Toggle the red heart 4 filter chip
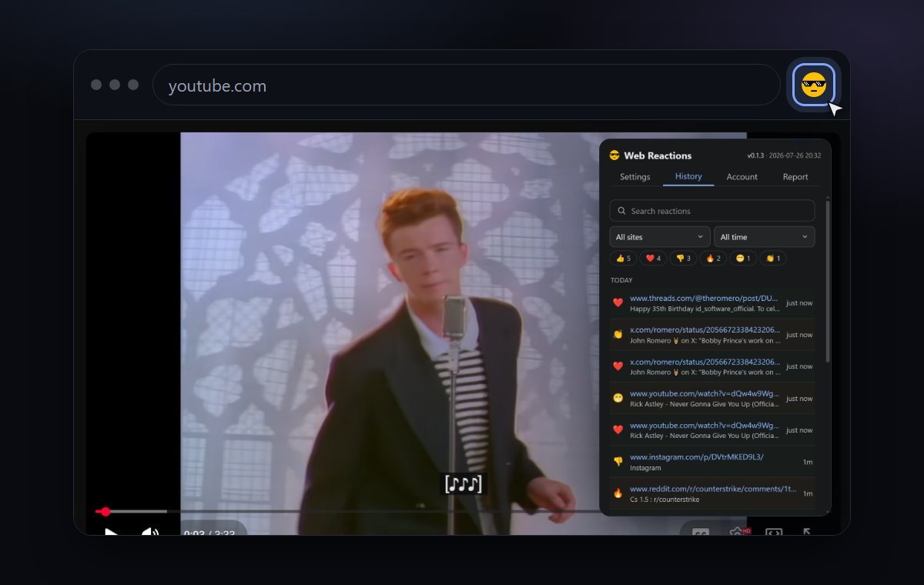 tap(654, 259)
